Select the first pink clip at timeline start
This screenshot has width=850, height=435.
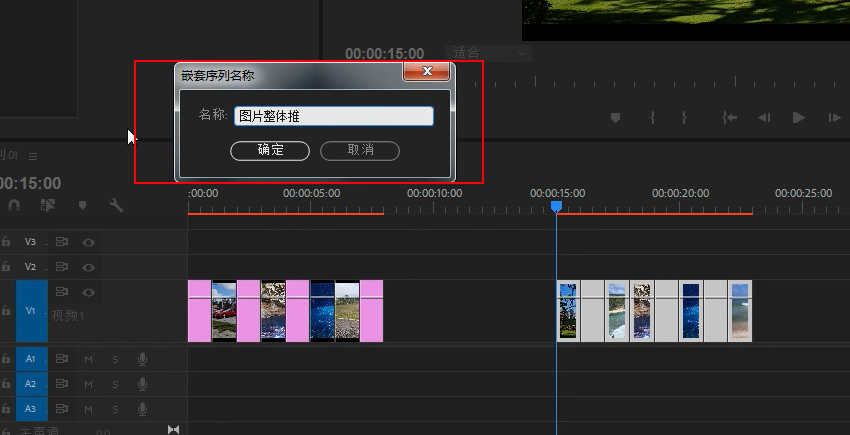pos(199,311)
